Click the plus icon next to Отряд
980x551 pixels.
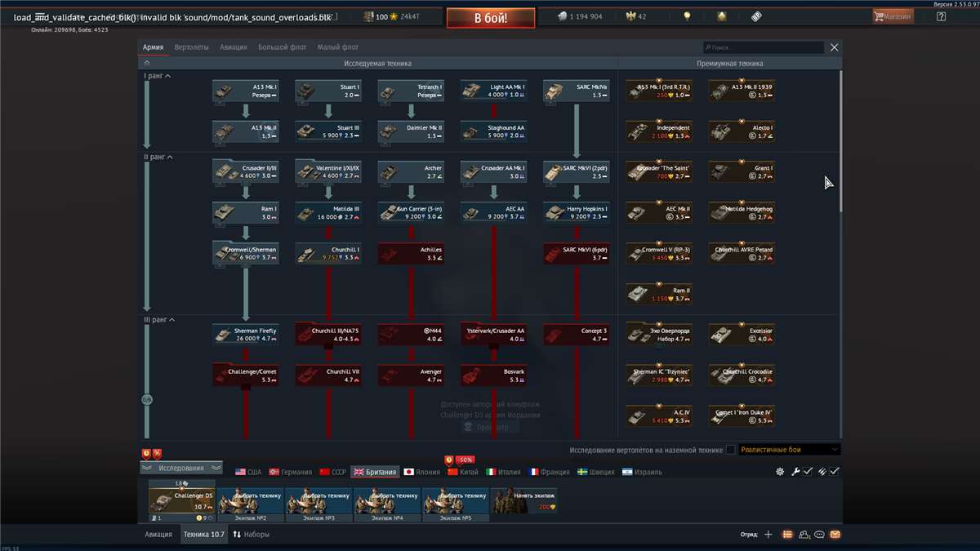pyautogui.click(x=768, y=534)
